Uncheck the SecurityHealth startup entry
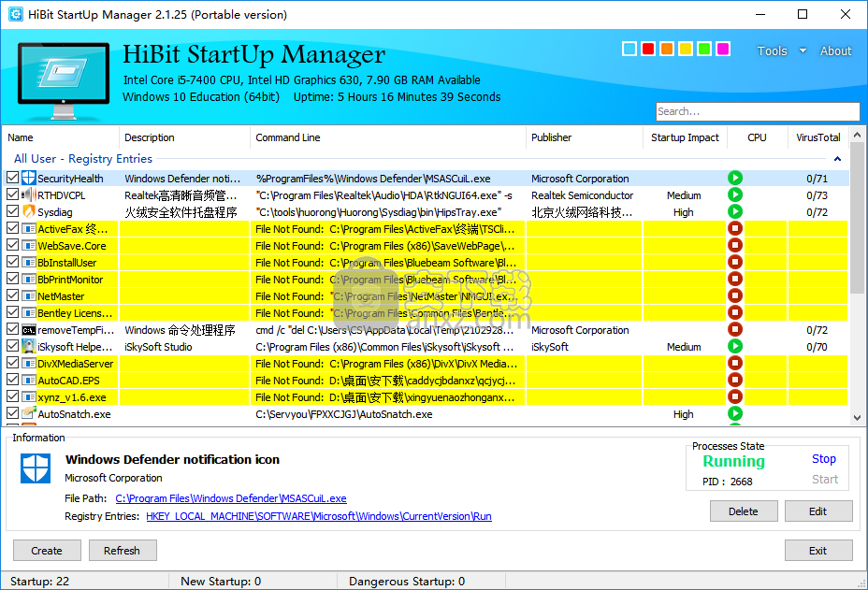Screen dimensions: 868x590 pyautogui.click(x=13, y=178)
